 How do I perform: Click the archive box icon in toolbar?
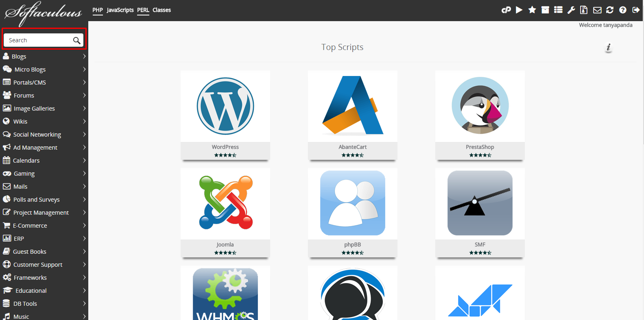click(x=545, y=10)
